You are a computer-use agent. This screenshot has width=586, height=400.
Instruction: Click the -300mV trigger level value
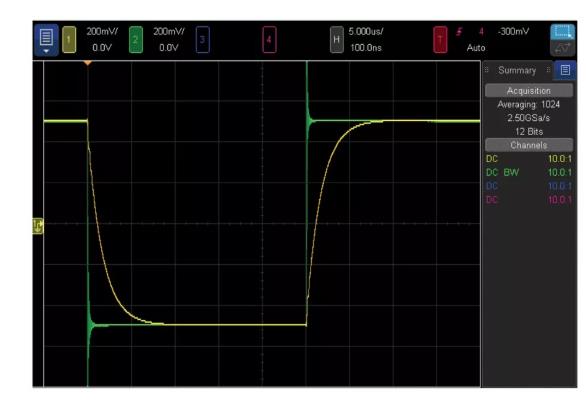(x=513, y=31)
